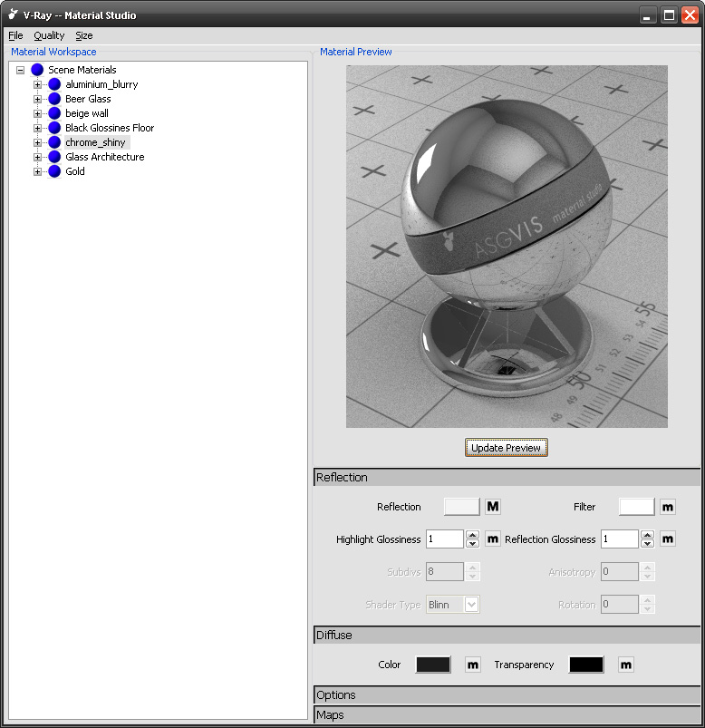Decrease Reflection Glossiness with down arrow
Image resolution: width=705 pixels, height=728 pixels.
(x=647, y=544)
